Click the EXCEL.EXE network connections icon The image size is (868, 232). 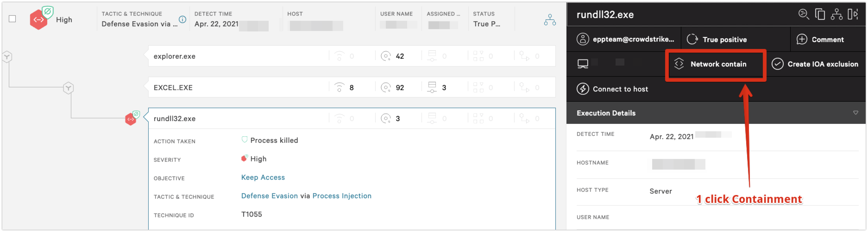click(x=339, y=87)
